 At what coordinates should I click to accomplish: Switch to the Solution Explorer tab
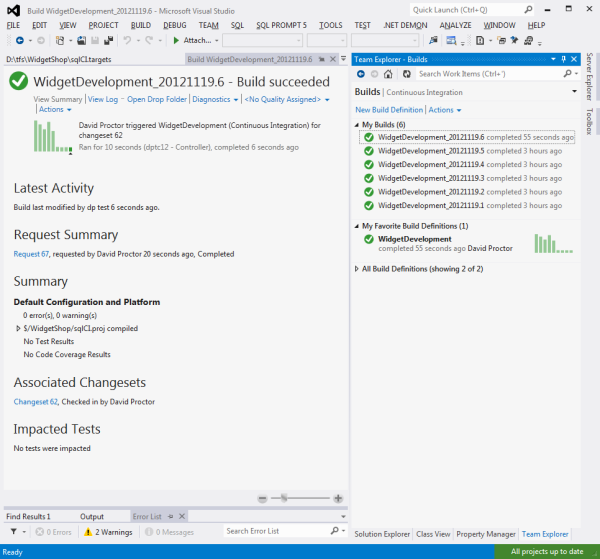tap(381, 535)
